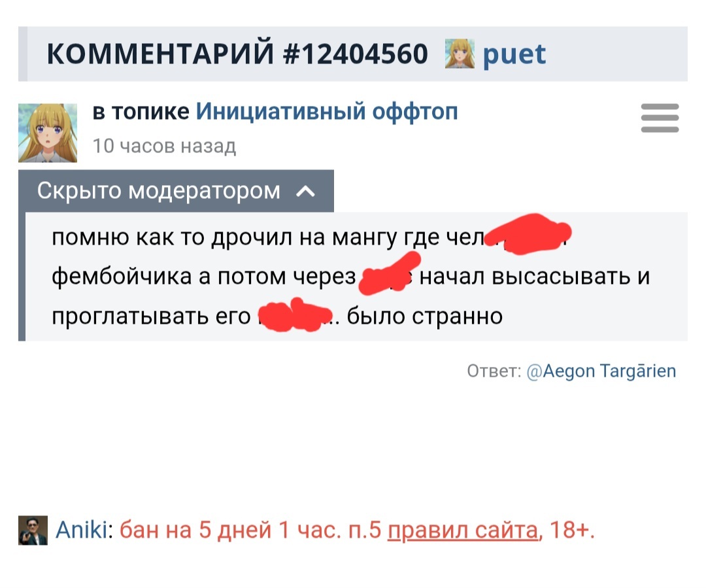The width and height of the screenshot is (706, 588).
Task: Click the "в топике" label
Action: tap(141, 112)
